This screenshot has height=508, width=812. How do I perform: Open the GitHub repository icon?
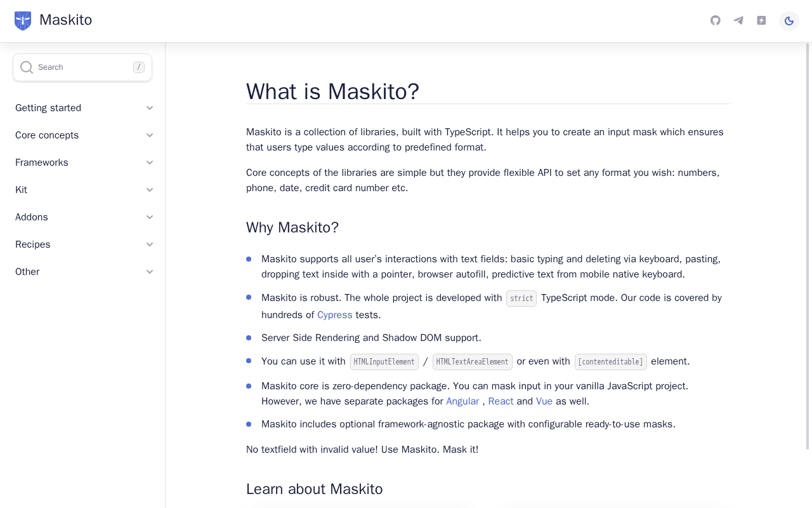[716, 20]
